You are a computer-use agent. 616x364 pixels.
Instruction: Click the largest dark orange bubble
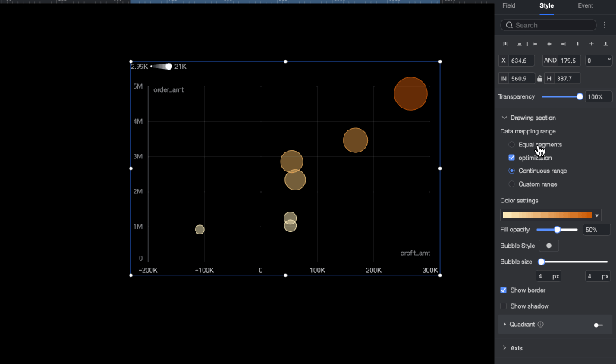[x=410, y=93]
